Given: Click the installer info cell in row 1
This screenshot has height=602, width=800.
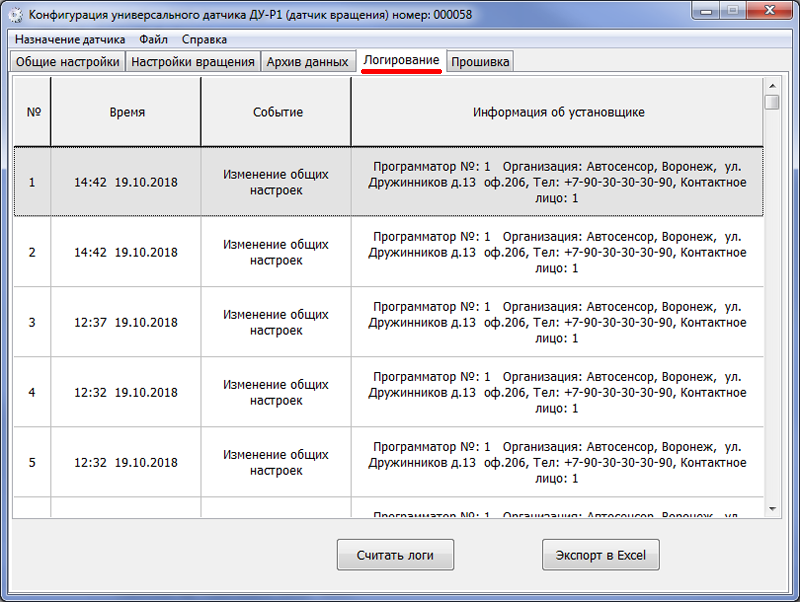Looking at the screenshot, I should tap(558, 182).
